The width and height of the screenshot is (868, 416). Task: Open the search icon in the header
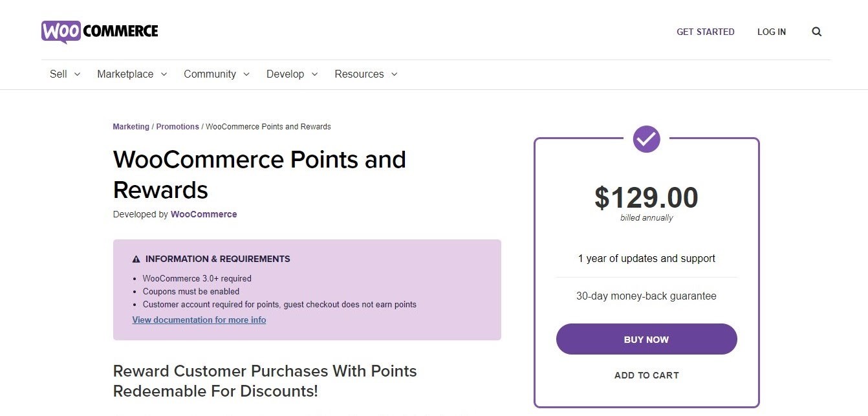coord(816,31)
